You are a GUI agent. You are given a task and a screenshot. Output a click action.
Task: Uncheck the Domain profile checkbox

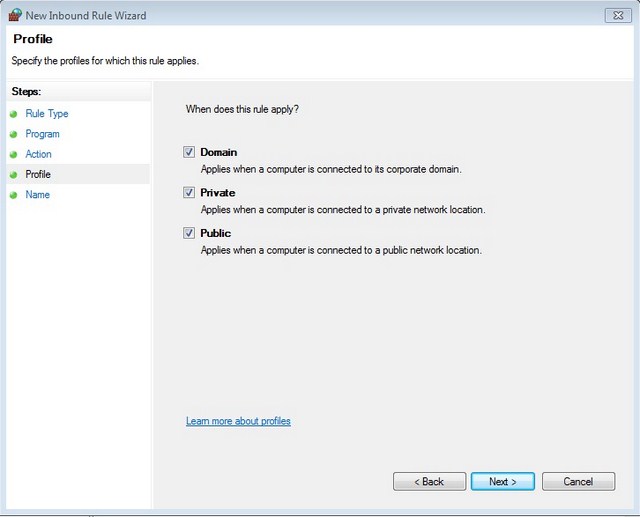(x=189, y=152)
